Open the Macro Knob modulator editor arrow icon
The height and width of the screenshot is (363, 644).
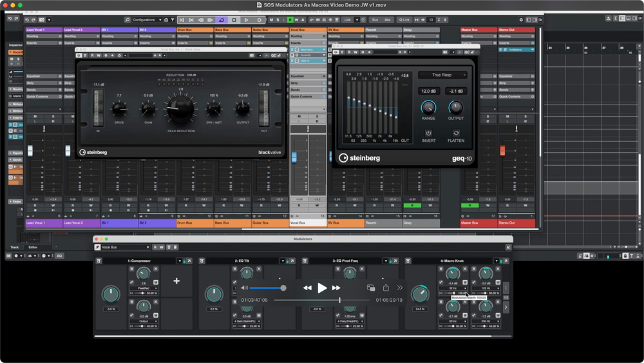tap(506, 261)
